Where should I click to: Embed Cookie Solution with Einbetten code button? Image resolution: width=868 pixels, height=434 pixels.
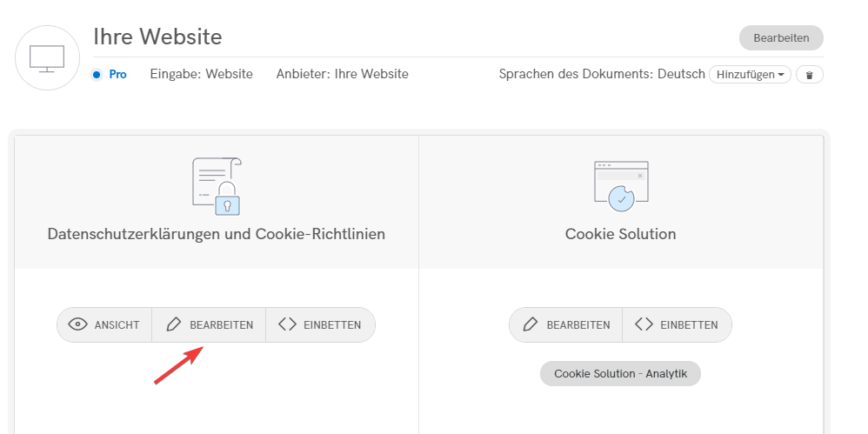coord(677,324)
